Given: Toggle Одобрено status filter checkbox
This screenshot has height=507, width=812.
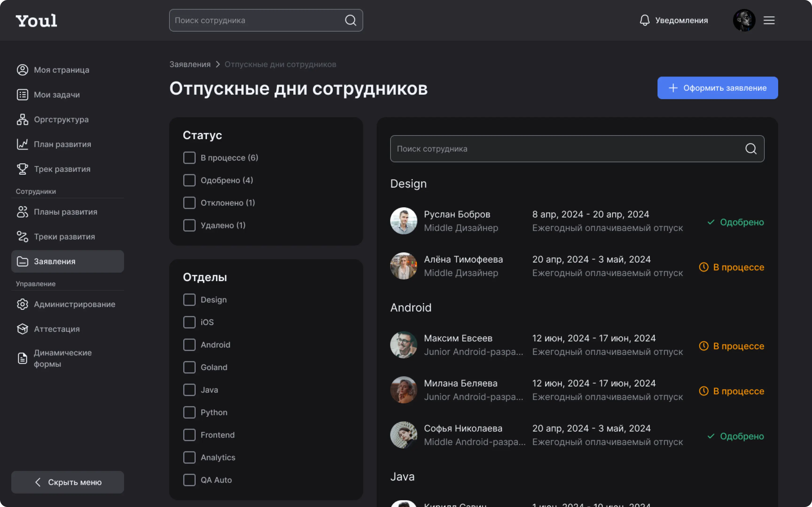Looking at the screenshot, I should [189, 180].
